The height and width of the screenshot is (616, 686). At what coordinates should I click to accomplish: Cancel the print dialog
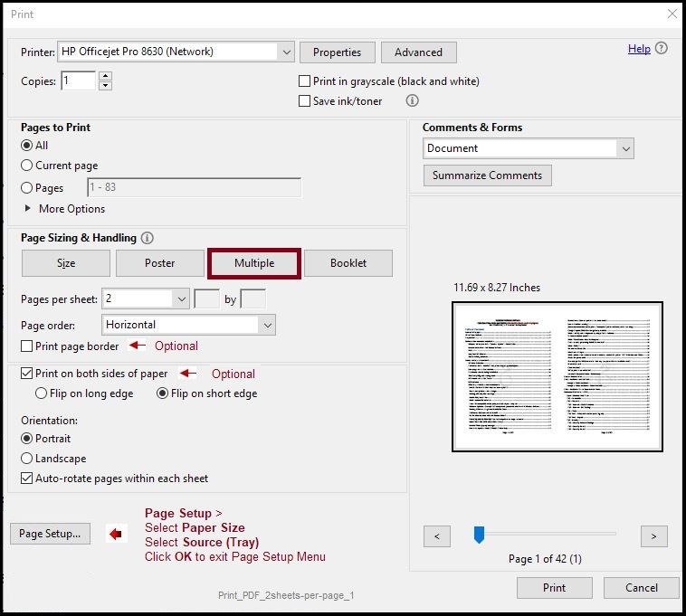point(642,588)
